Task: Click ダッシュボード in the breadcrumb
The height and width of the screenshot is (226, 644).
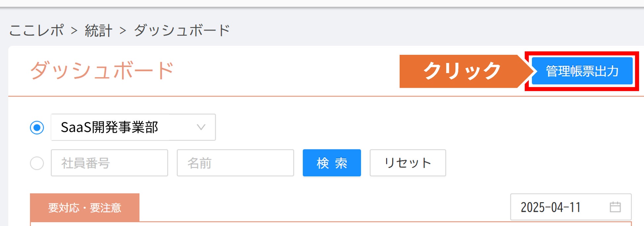Action: 182,31
